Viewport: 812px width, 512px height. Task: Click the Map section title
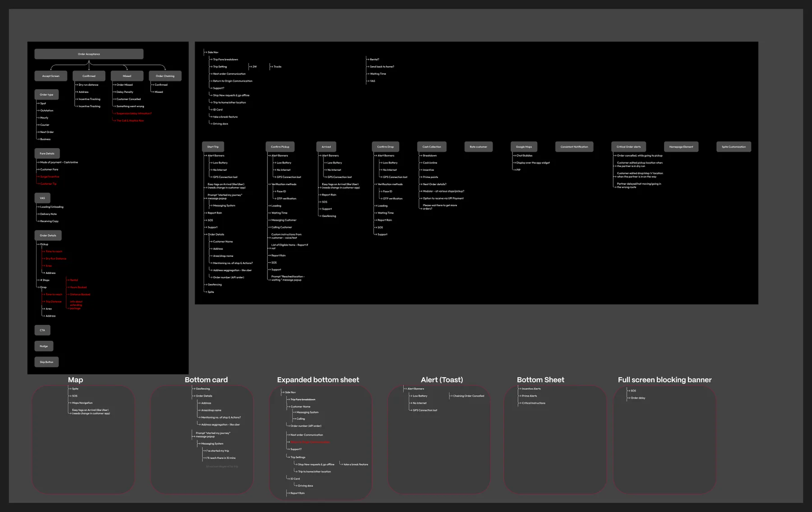75,380
